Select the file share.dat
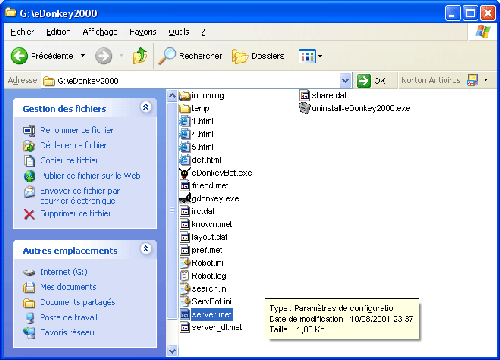500x360 pixels. click(x=323, y=96)
